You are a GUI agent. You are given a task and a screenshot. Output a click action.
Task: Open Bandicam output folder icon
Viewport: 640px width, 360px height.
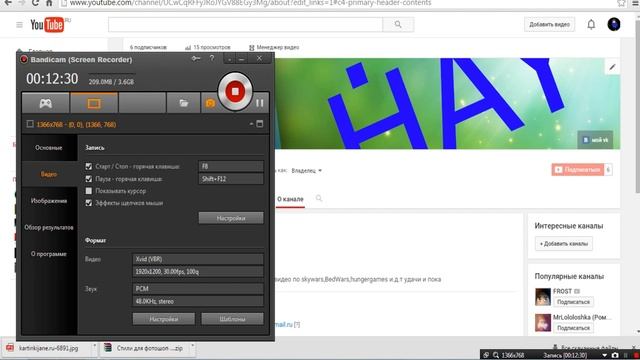[x=184, y=103]
